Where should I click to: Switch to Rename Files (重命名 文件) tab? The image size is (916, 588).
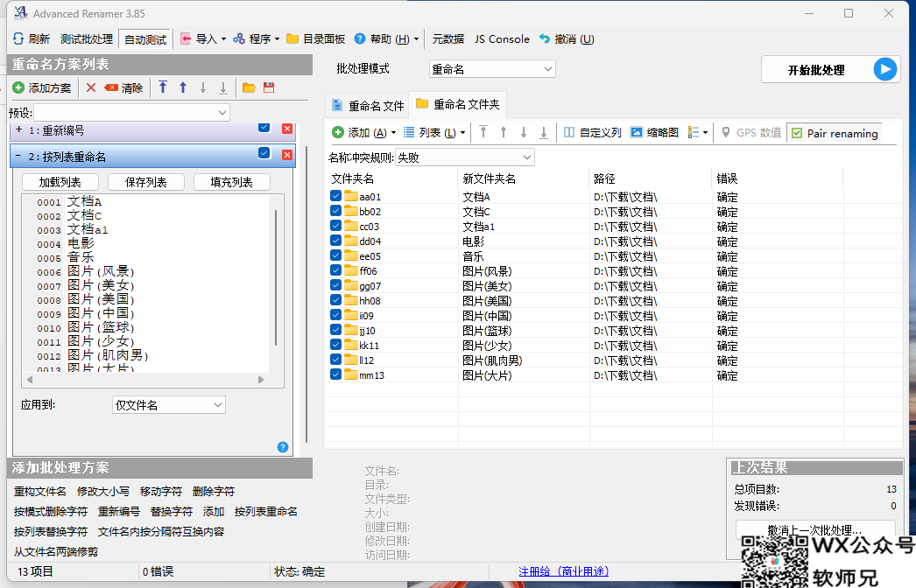[x=368, y=106]
